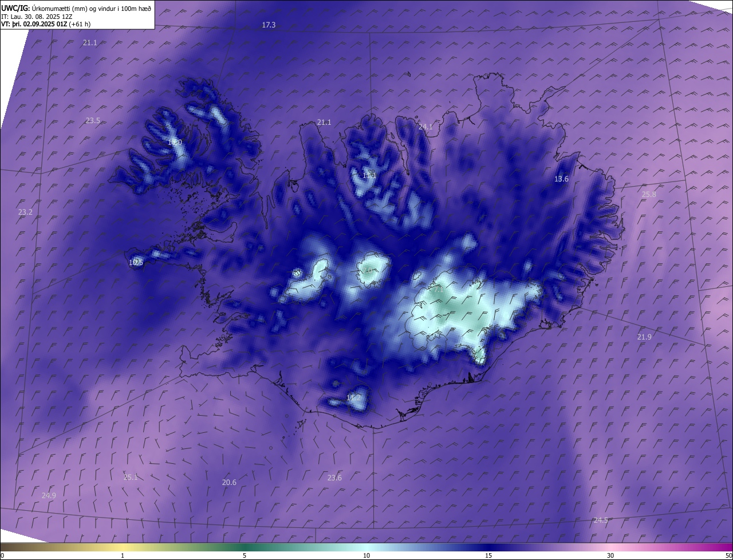
Task: Click the '24.9' value near the bottom-left corner
Action: (x=49, y=496)
